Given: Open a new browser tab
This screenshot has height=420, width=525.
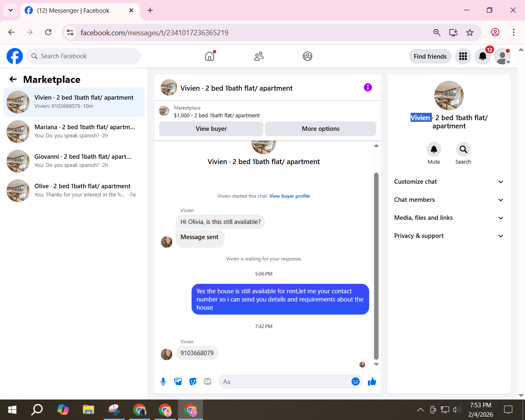Looking at the screenshot, I should point(150,11).
